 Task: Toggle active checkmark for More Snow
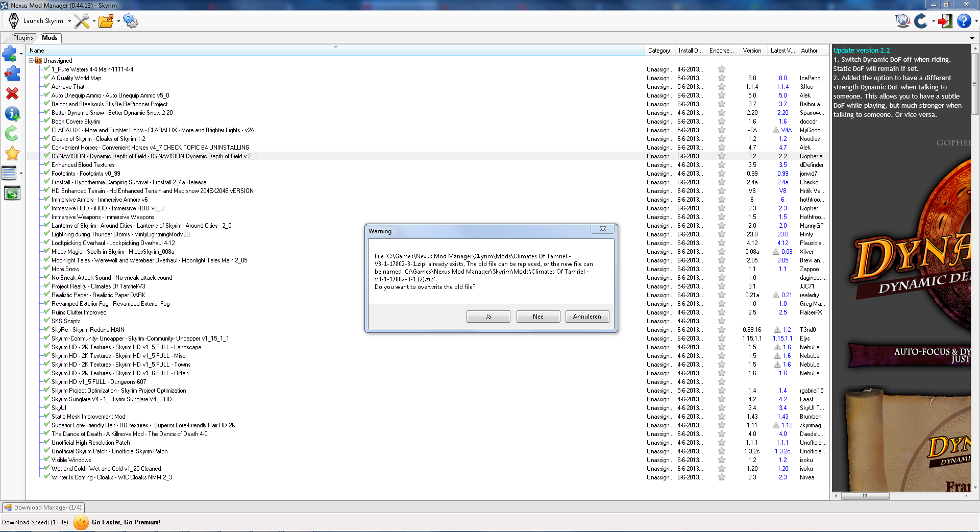click(x=47, y=269)
